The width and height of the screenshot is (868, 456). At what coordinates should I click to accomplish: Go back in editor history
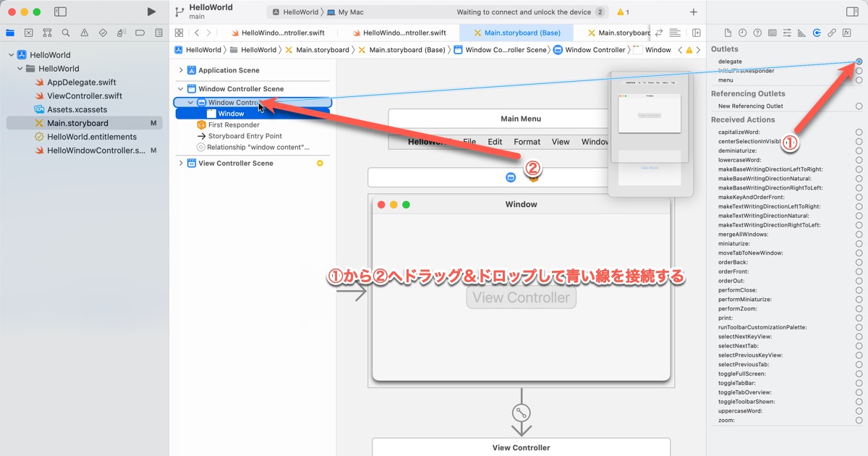(197, 33)
